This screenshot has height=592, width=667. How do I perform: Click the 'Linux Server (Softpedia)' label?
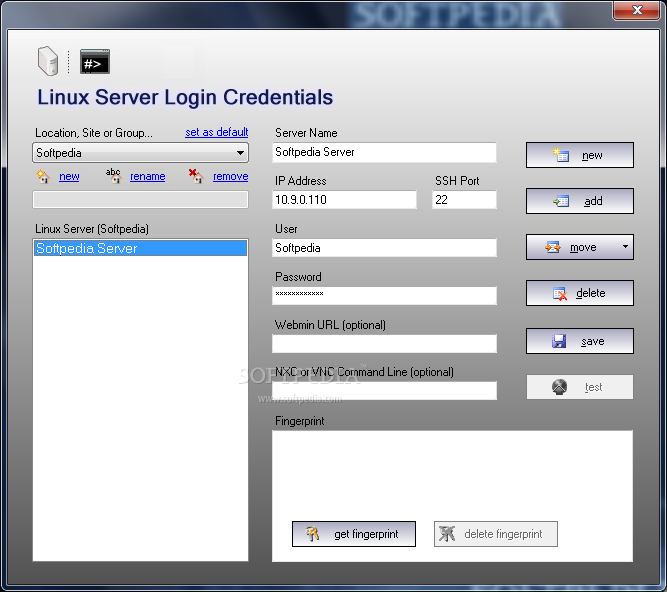tap(92, 229)
